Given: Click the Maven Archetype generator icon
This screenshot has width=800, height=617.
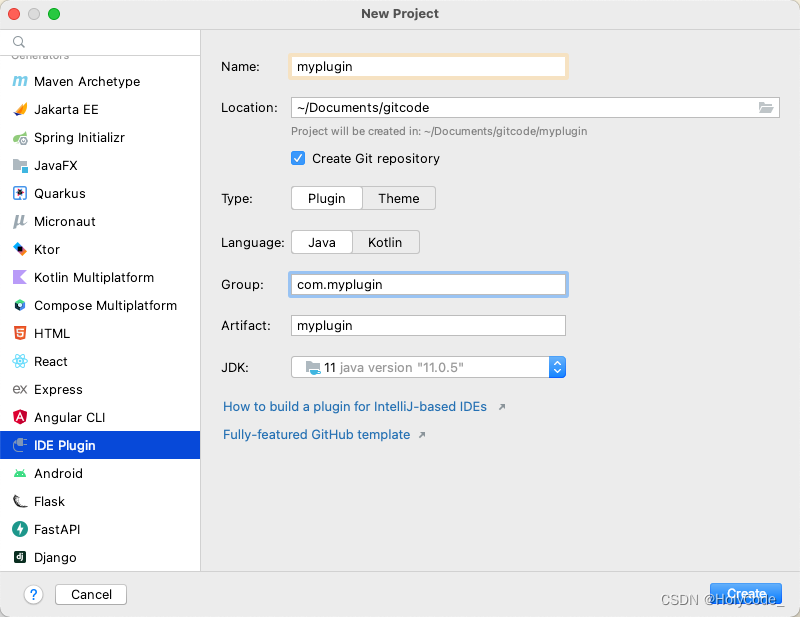Looking at the screenshot, I should 20,81.
